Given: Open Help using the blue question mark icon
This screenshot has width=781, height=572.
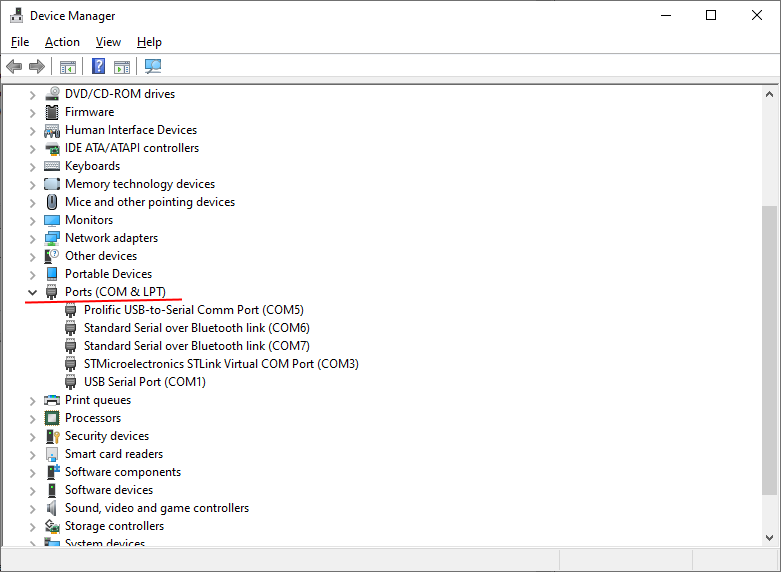Looking at the screenshot, I should (98, 67).
